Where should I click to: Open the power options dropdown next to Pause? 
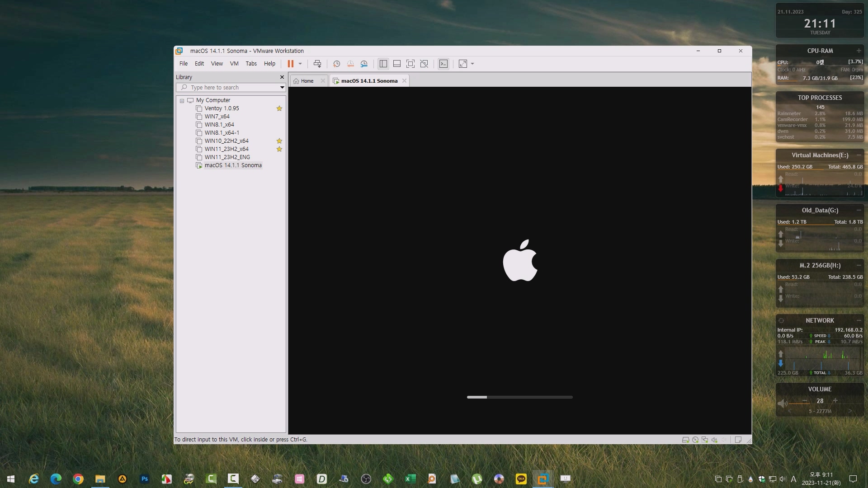click(x=300, y=64)
